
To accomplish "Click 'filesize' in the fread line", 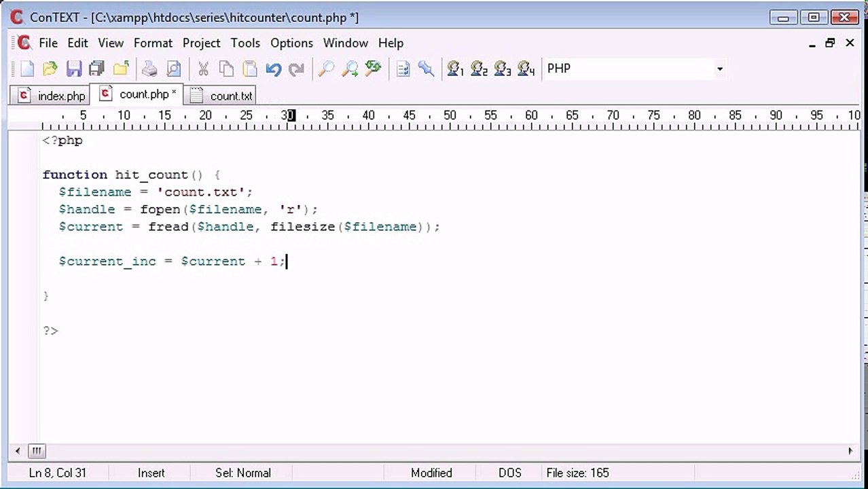I will pos(303,227).
